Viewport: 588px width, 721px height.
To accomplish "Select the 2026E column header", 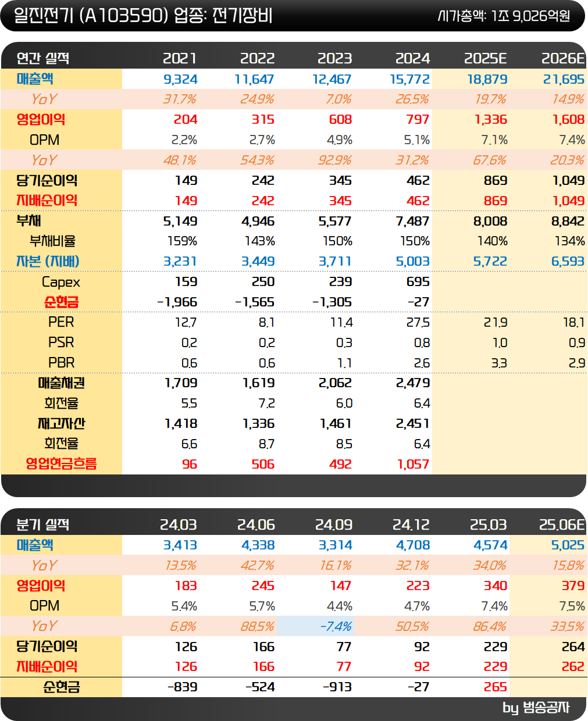I will pyautogui.click(x=563, y=58).
